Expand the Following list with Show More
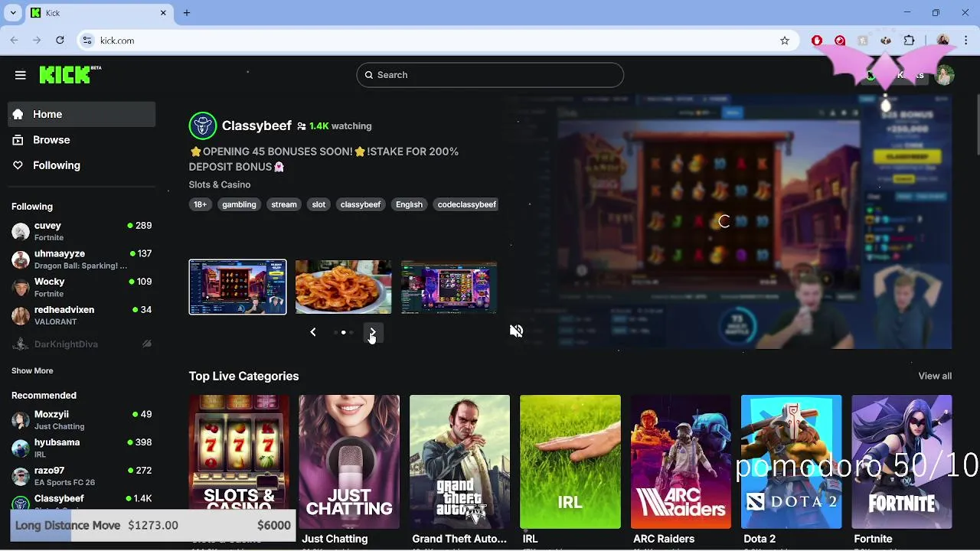980x551 pixels. tap(32, 370)
